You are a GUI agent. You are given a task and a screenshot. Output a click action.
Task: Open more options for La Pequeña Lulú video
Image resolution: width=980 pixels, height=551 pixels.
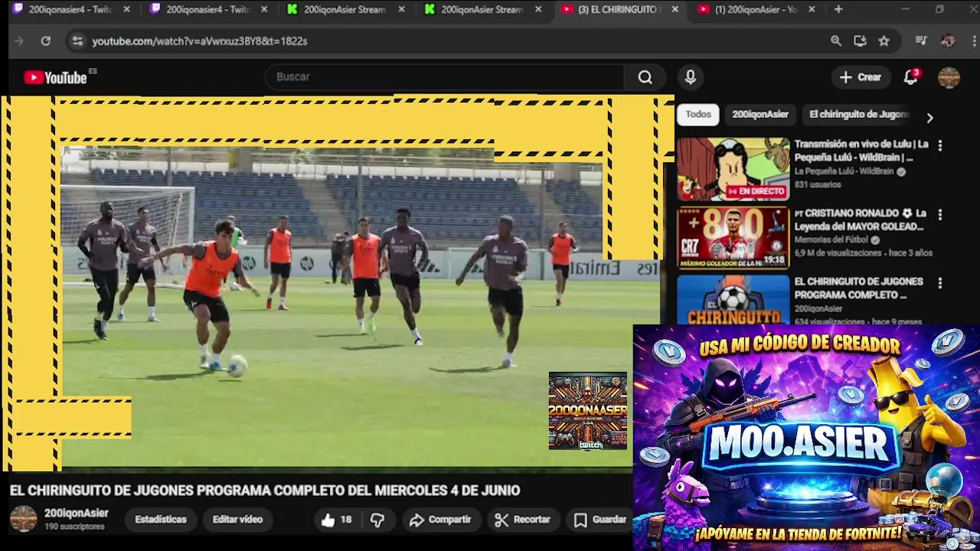pos(940,145)
